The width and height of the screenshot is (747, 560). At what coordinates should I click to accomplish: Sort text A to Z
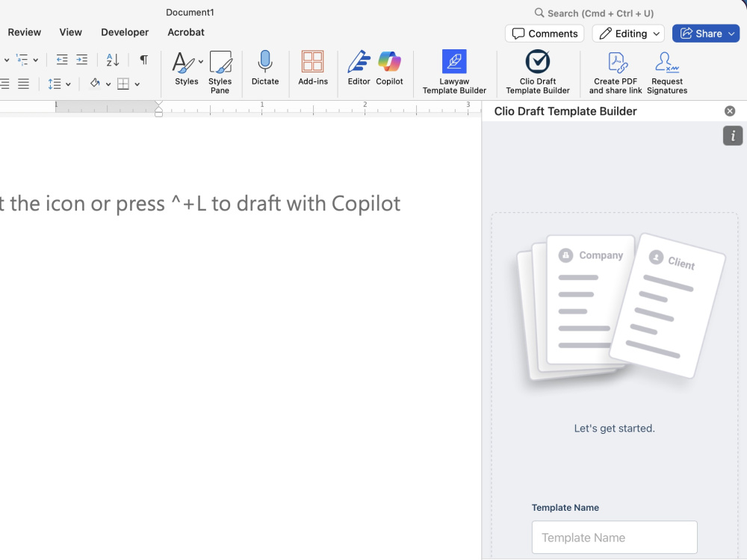(113, 60)
